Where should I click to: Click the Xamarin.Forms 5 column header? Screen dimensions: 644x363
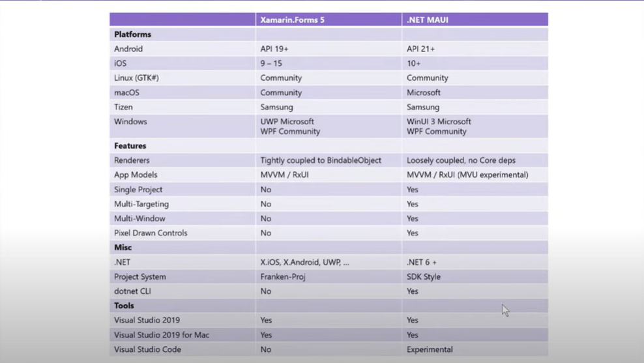(x=292, y=20)
